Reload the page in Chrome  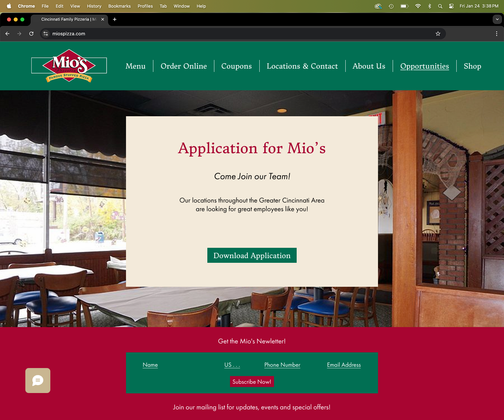pos(31,34)
